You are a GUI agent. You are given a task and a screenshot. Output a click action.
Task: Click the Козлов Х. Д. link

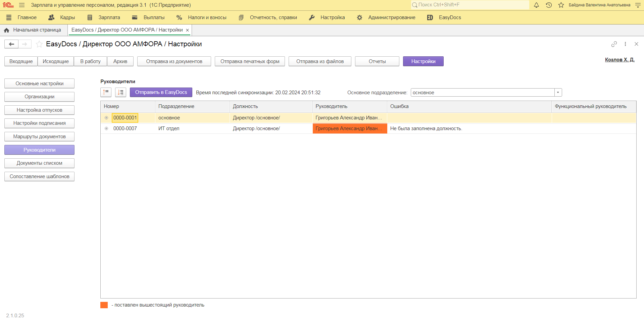[620, 60]
